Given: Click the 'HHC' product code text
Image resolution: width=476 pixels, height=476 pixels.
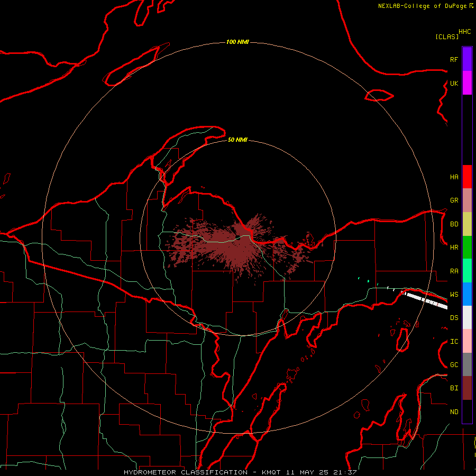Looking at the screenshot, I should (464, 32).
